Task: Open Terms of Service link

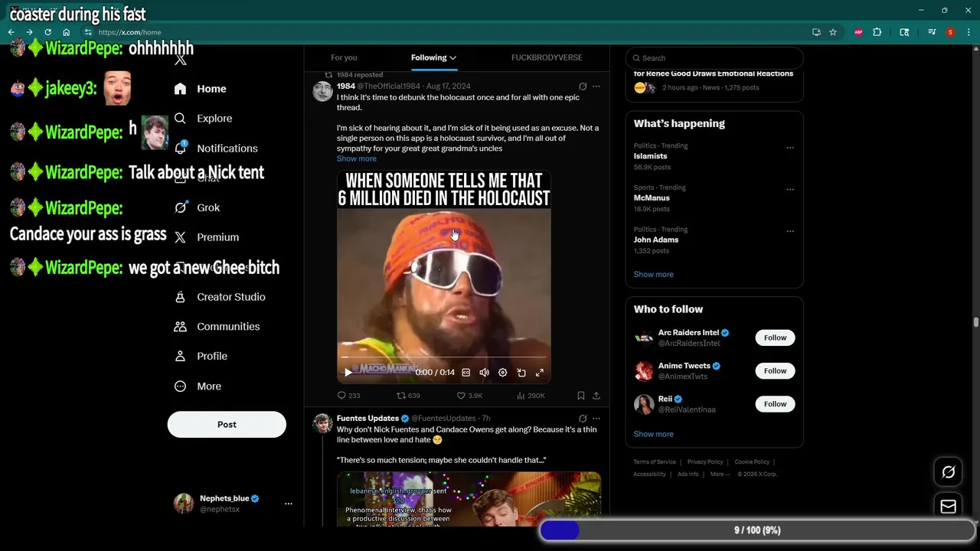Action: pyautogui.click(x=655, y=462)
